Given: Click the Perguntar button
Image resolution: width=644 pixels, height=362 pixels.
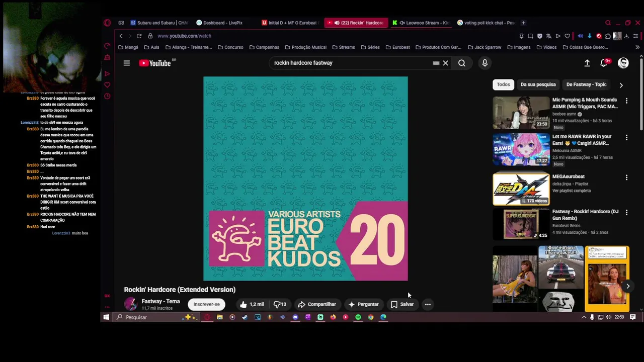Looking at the screenshot, I should (x=363, y=304).
